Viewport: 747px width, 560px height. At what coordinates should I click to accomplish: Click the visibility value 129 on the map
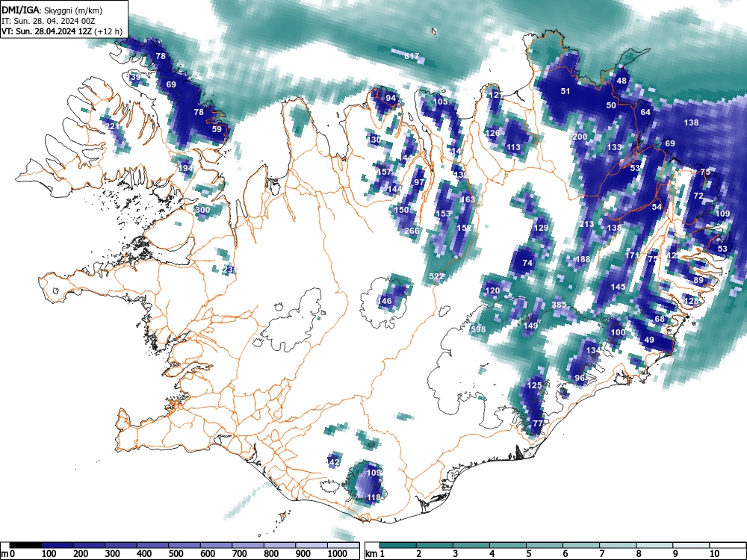point(541,228)
